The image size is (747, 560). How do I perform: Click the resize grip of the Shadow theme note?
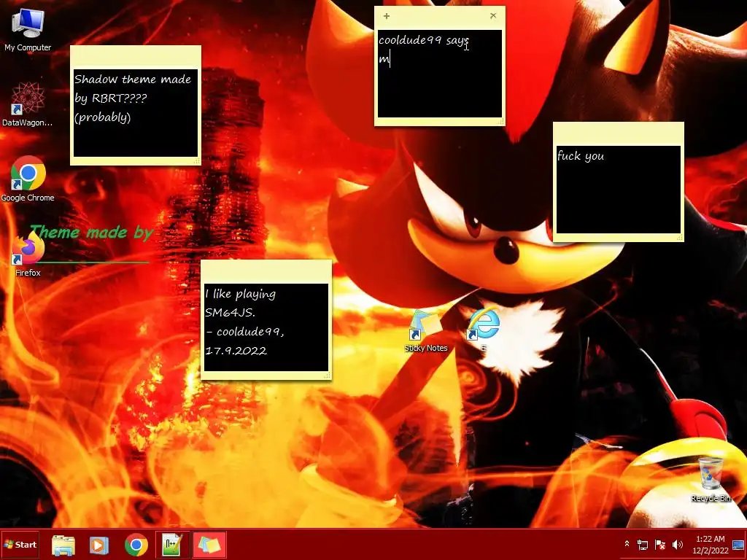197,161
